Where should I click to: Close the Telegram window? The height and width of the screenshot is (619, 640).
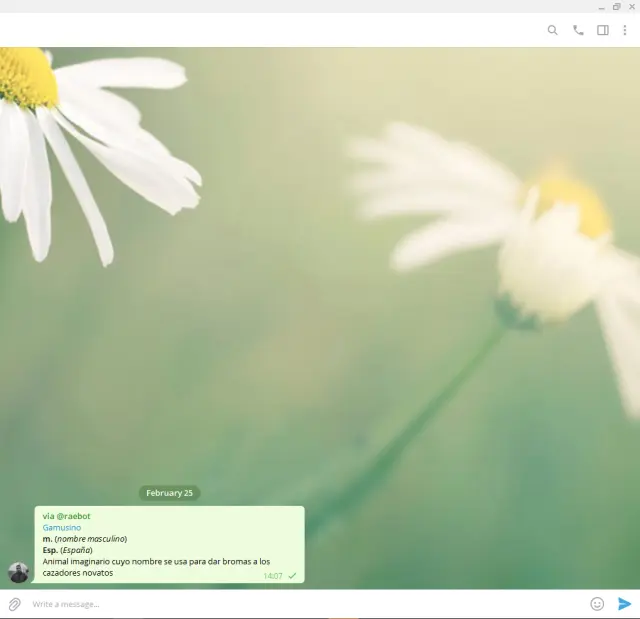[631, 6]
